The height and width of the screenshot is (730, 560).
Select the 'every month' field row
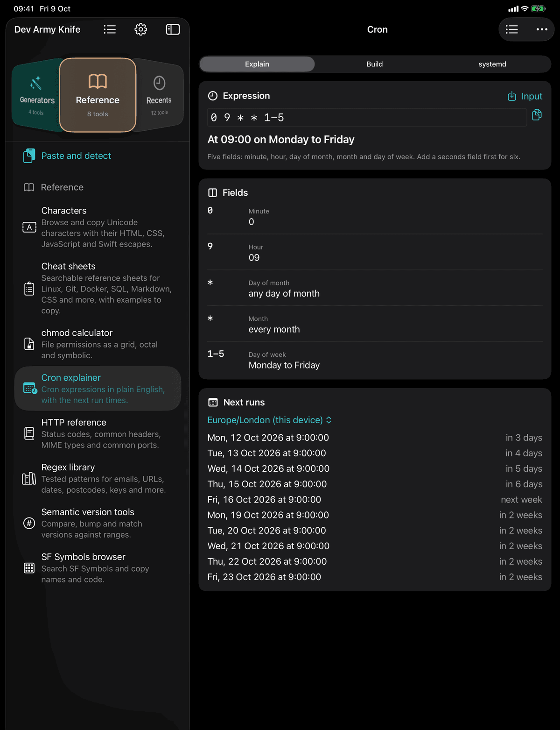coord(375,324)
